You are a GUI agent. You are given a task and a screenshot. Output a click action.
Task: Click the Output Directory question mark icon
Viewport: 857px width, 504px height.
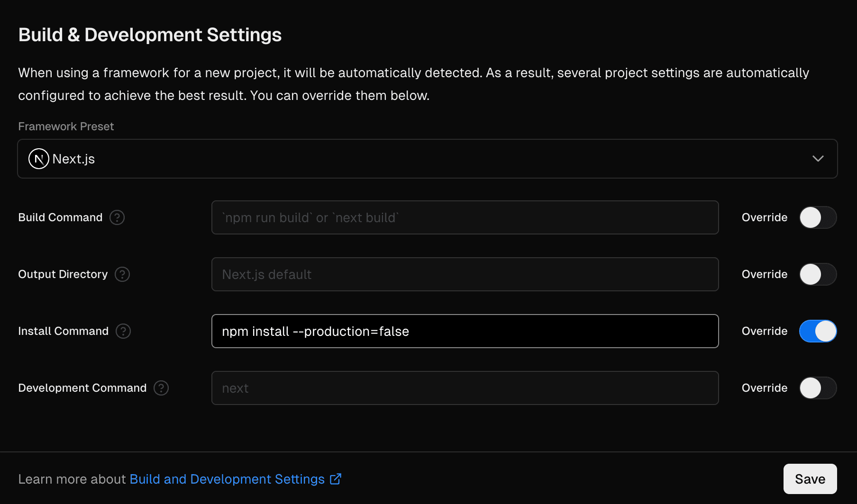pyautogui.click(x=122, y=274)
